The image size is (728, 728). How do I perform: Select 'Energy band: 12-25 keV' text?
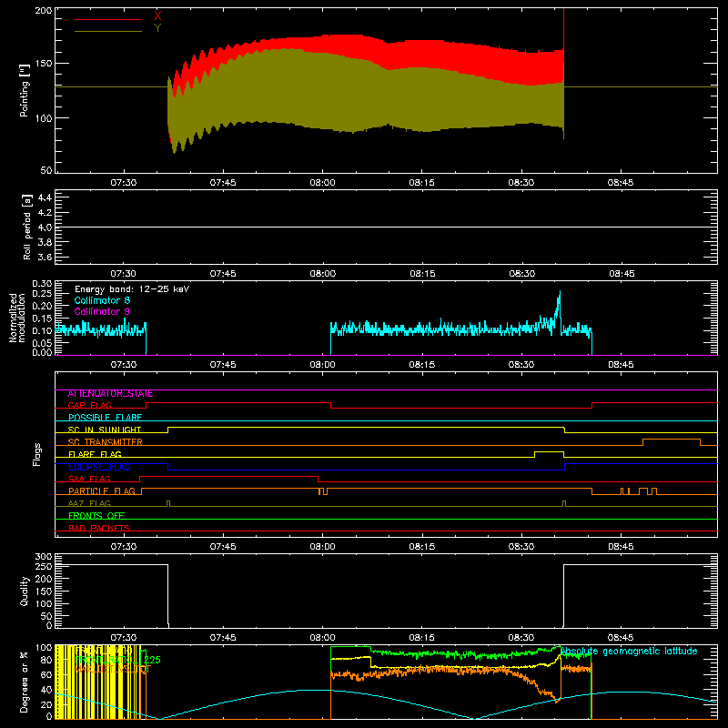point(132,289)
